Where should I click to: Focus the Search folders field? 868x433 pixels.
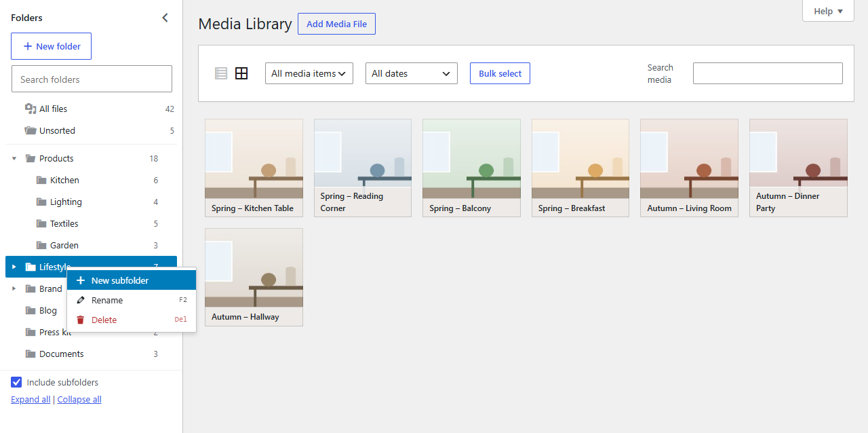point(92,79)
